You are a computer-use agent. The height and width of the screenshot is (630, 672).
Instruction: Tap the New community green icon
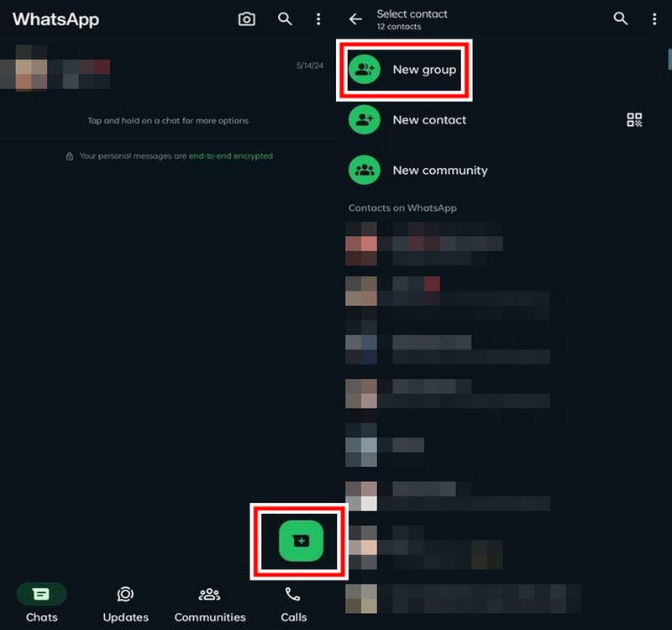click(365, 171)
